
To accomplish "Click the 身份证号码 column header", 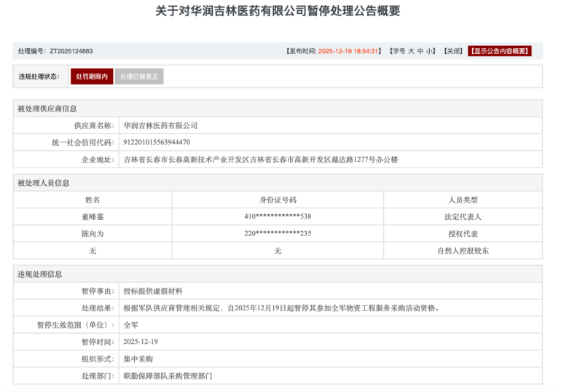I will click(x=278, y=200).
